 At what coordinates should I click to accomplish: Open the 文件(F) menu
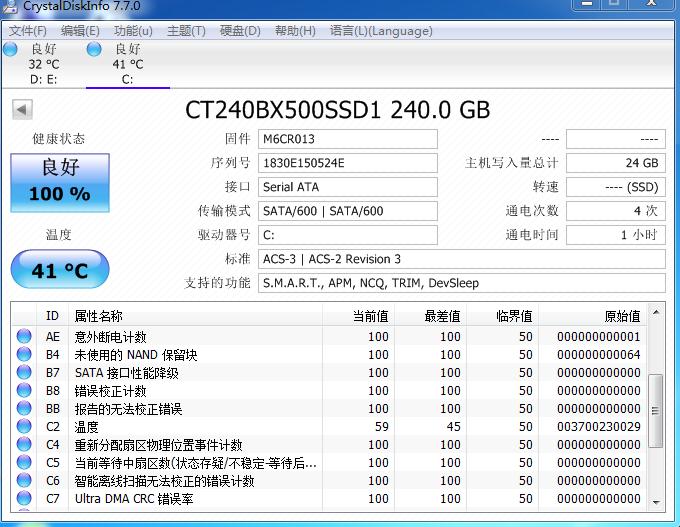click(x=28, y=31)
